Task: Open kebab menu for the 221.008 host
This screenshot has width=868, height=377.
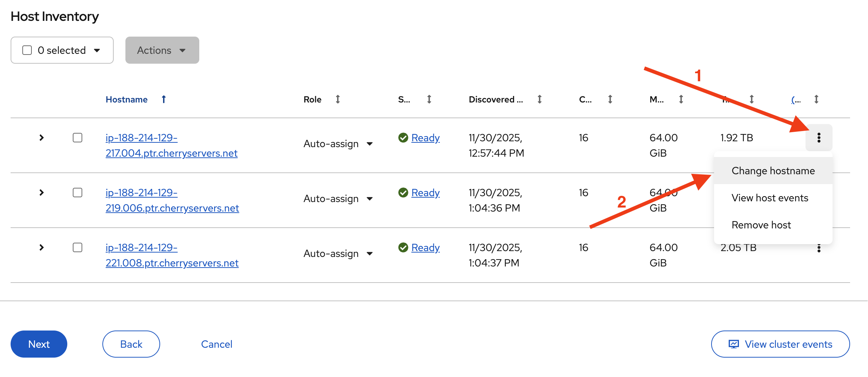Action: click(819, 249)
